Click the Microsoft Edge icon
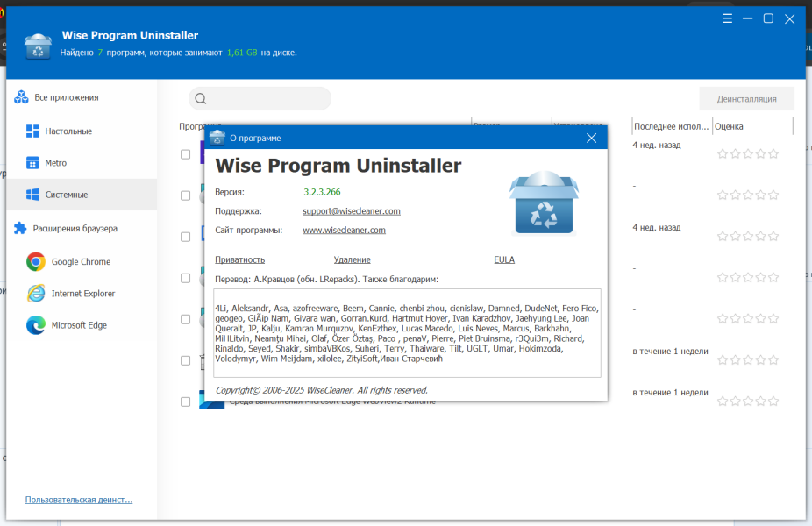Image resolution: width=812 pixels, height=526 pixels. (36, 325)
